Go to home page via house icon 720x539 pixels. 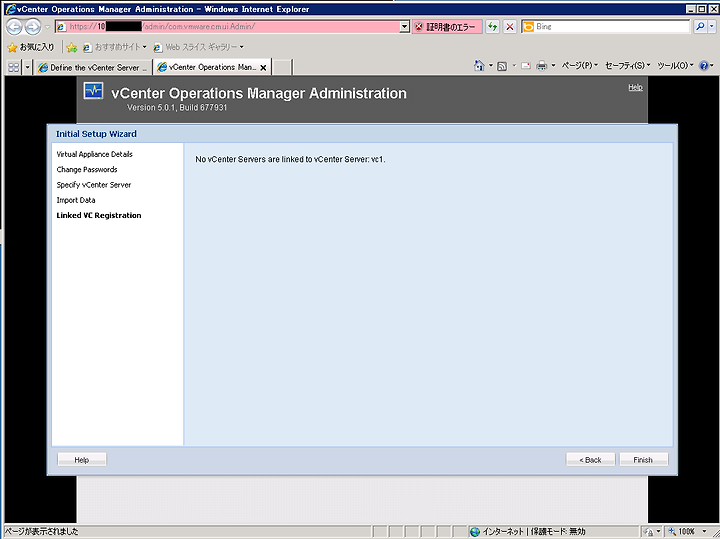tap(478, 66)
